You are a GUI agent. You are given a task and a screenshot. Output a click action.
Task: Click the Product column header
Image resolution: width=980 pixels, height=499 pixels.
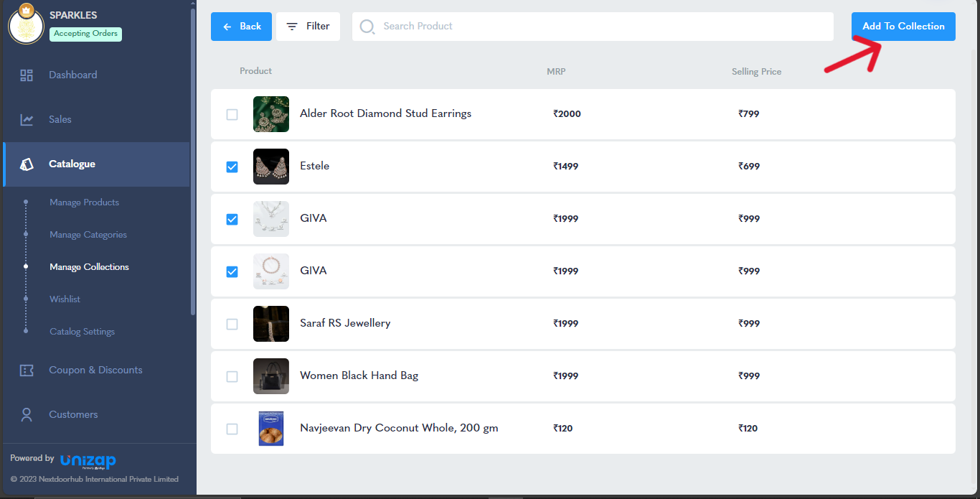[x=255, y=71]
